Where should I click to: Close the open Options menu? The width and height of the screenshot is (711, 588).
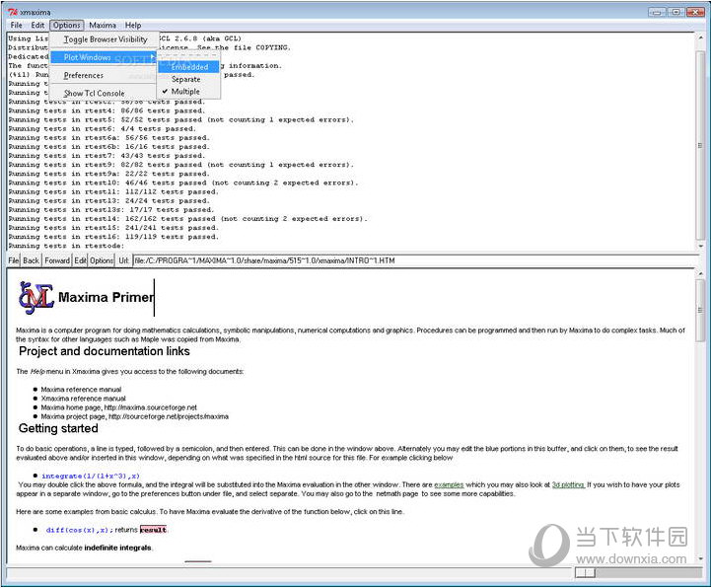point(67,26)
